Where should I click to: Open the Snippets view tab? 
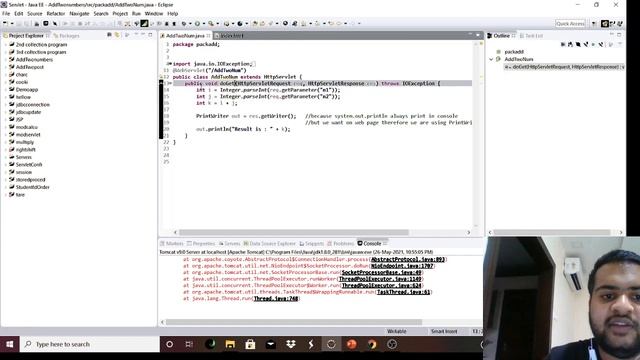point(312,243)
